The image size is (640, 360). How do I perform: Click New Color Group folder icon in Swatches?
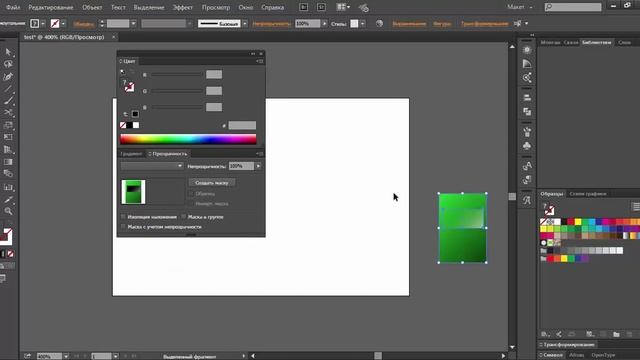pos(616,334)
